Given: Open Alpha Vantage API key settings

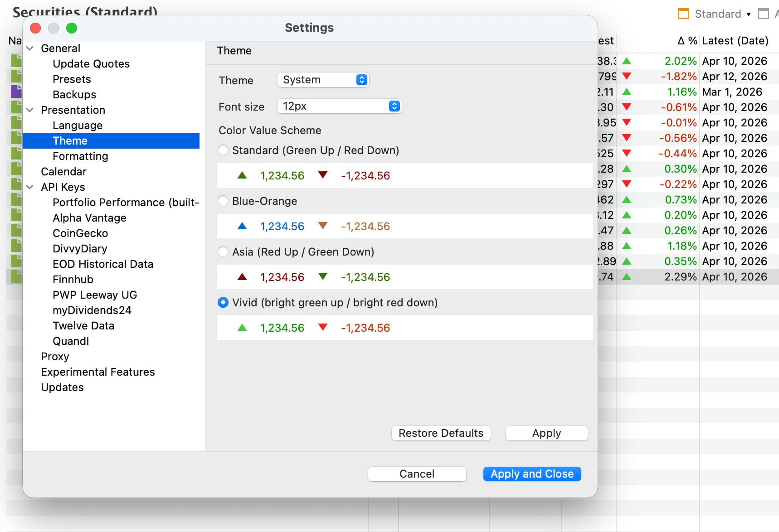Looking at the screenshot, I should [x=89, y=218].
